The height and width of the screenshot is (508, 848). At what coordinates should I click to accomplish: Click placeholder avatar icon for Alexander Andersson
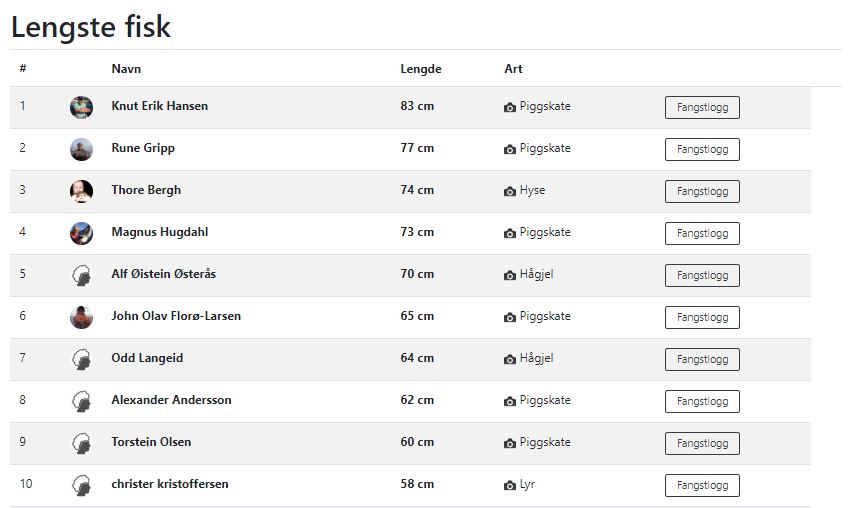82,401
